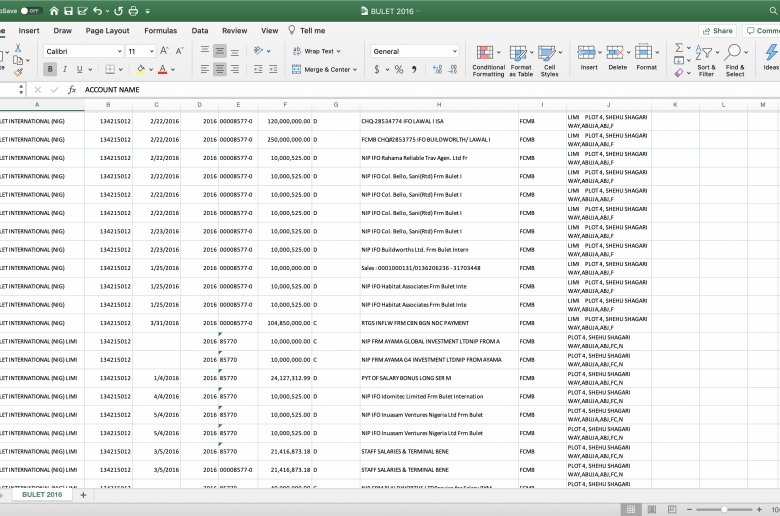The width and height of the screenshot is (780, 516).
Task: Increase decimal places
Action: 437,70
